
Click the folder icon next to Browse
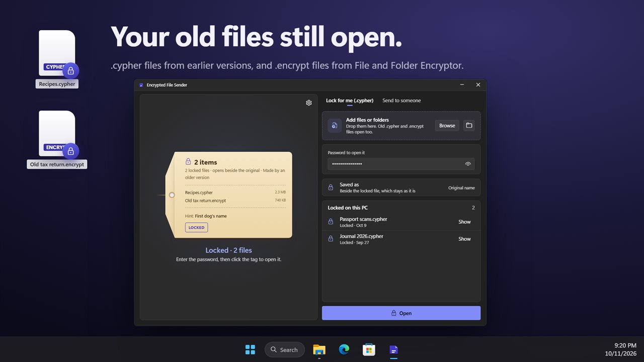click(469, 126)
